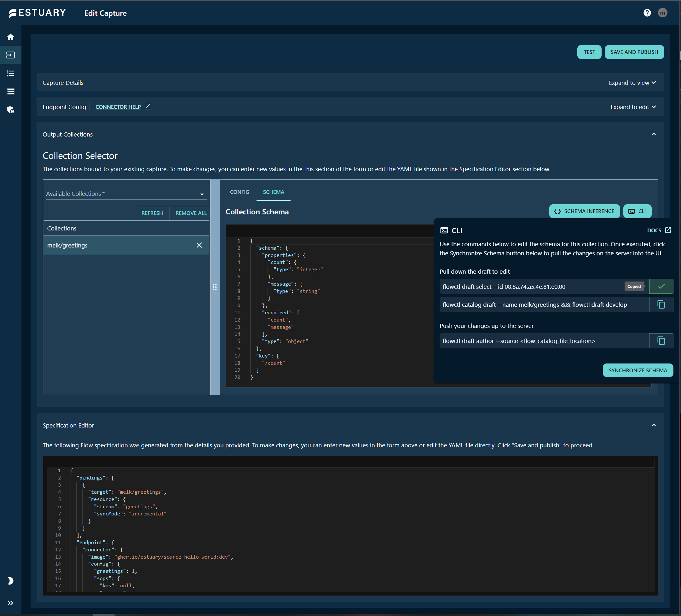
Task: Open the DOCS link in CLI popup
Action: (x=659, y=230)
